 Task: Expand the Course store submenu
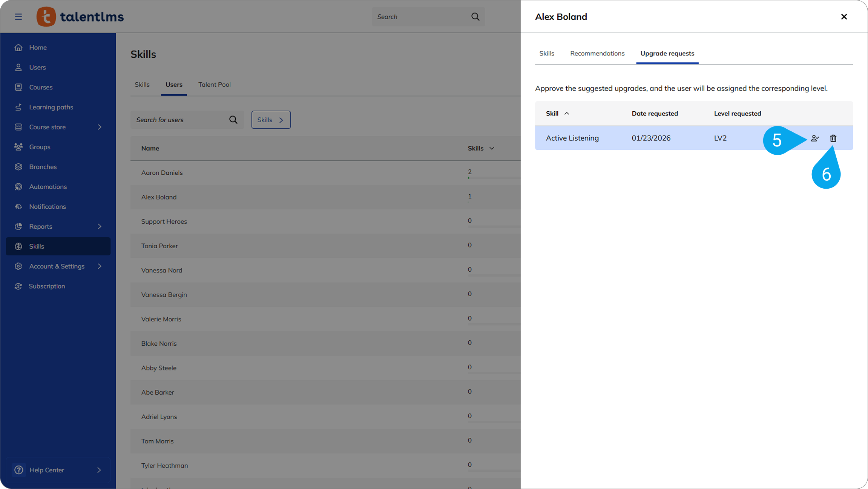pos(100,127)
